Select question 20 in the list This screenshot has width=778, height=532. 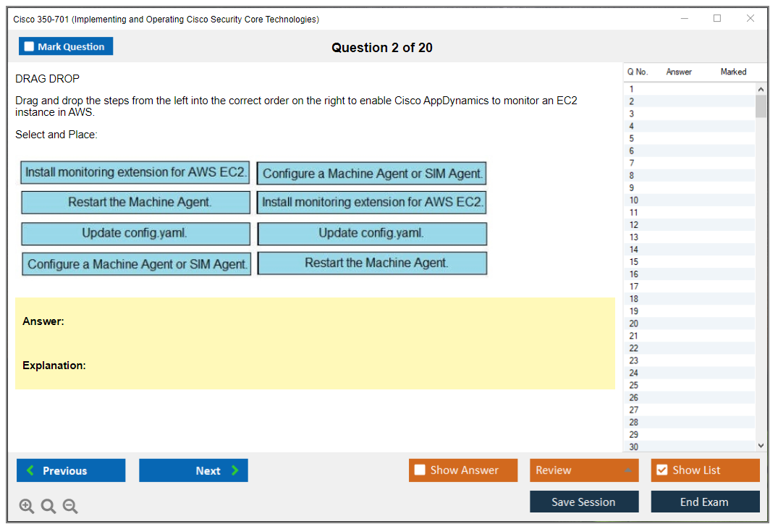pyautogui.click(x=634, y=324)
